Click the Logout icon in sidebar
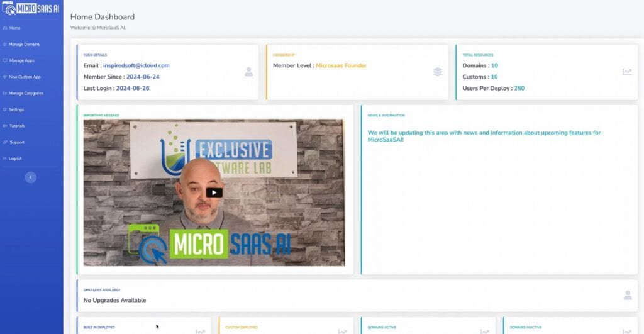The image size is (644, 334). pos(5,159)
